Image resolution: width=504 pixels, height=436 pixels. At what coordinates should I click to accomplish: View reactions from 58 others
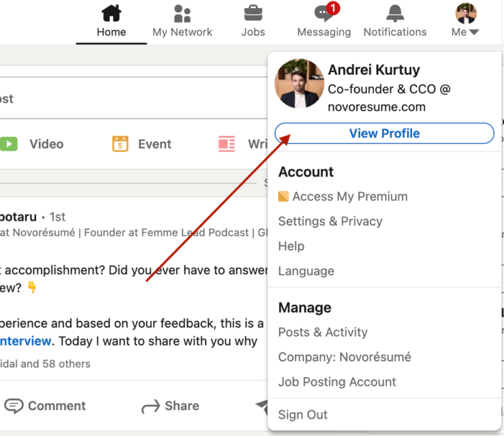pyautogui.click(x=46, y=364)
